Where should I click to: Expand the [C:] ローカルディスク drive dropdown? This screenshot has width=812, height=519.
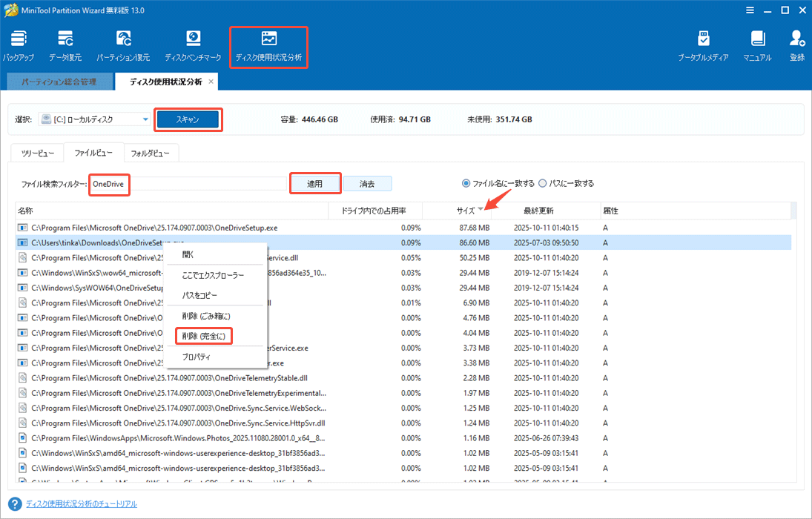coord(145,119)
